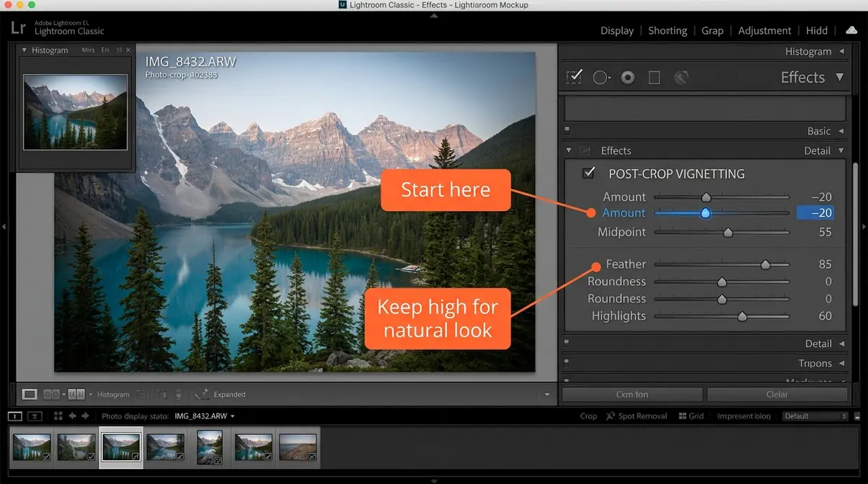Viewport: 868px width, 484px height.
Task: Expand the Basic panel arrow
Action: coord(840,131)
